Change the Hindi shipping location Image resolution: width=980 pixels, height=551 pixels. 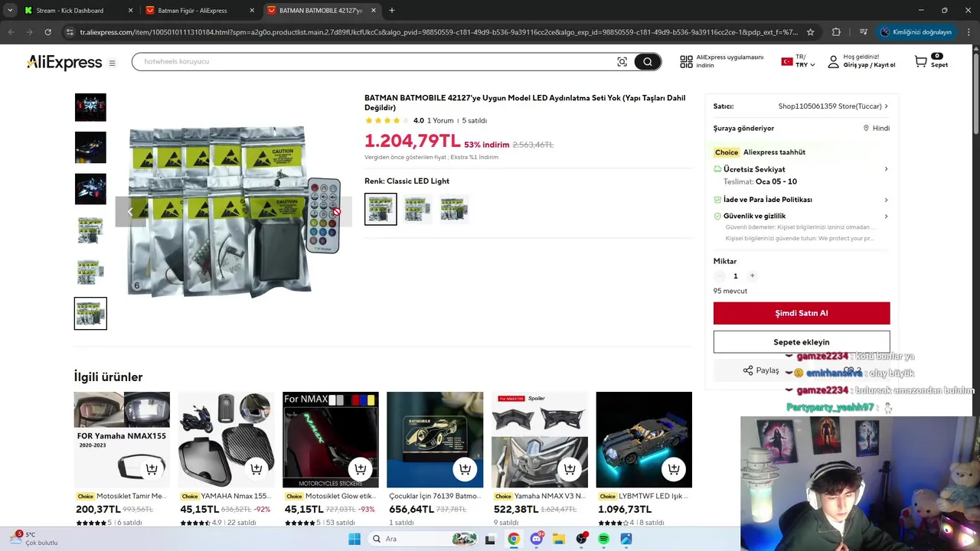click(876, 129)
